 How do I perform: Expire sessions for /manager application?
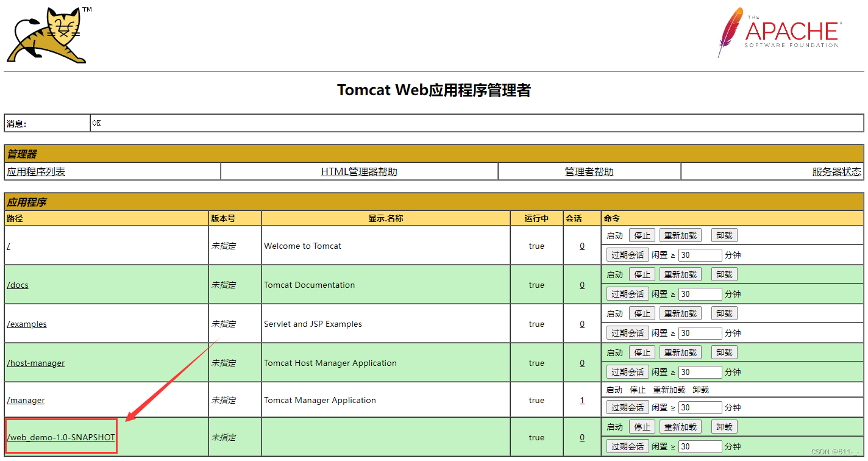[628, 407]
